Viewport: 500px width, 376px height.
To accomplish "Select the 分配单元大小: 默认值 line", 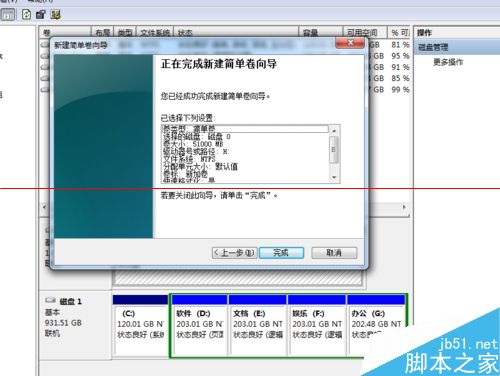I will 200,167.
